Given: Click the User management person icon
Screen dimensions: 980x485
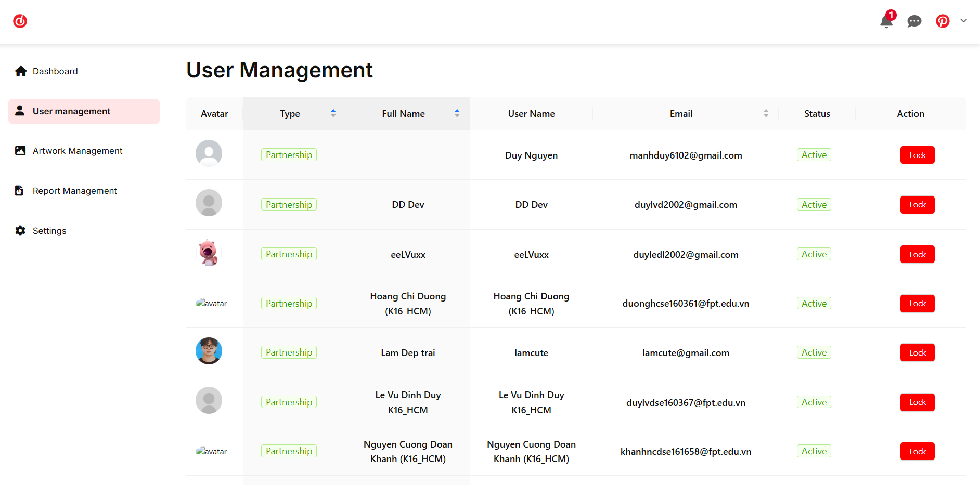Looking at the screenshot, I should [20, 111].
